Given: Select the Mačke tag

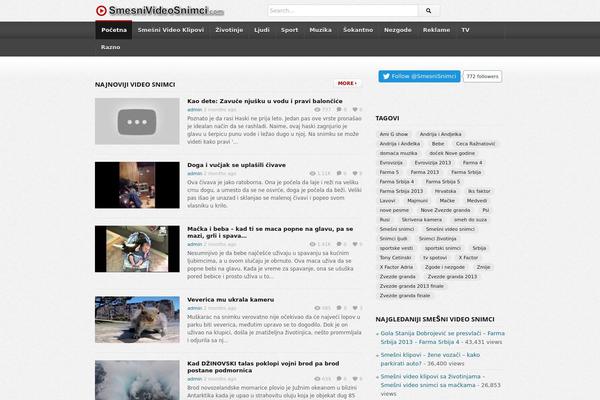Looking at the screenshot, I should [x=447, y=201].
